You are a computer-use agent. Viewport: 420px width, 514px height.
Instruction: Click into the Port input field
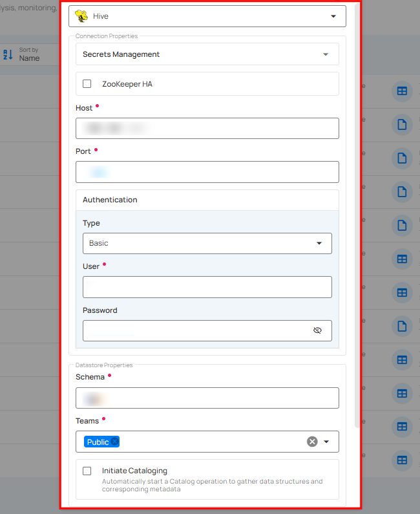click(x=207, y=172)
